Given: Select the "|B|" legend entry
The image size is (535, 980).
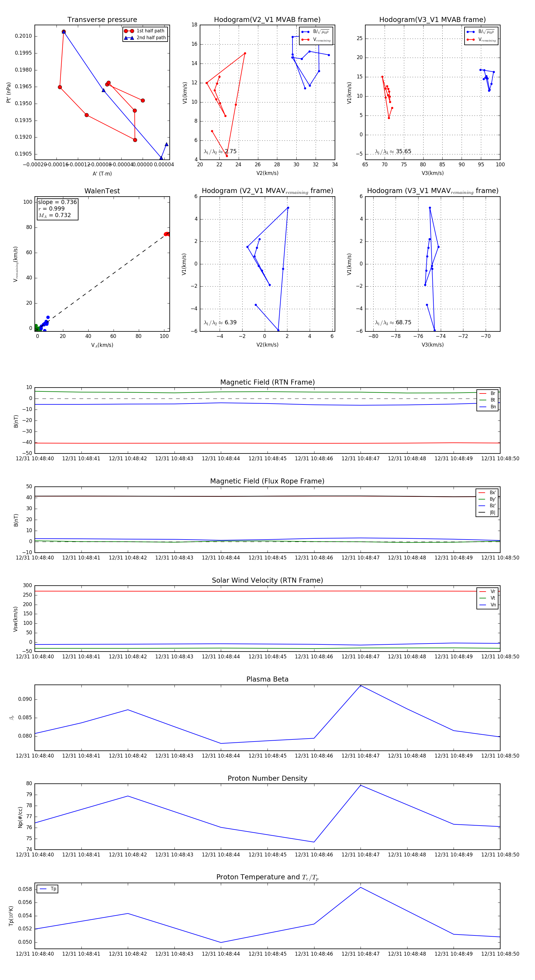Looking at the screenshot, I should click(487, 513).
